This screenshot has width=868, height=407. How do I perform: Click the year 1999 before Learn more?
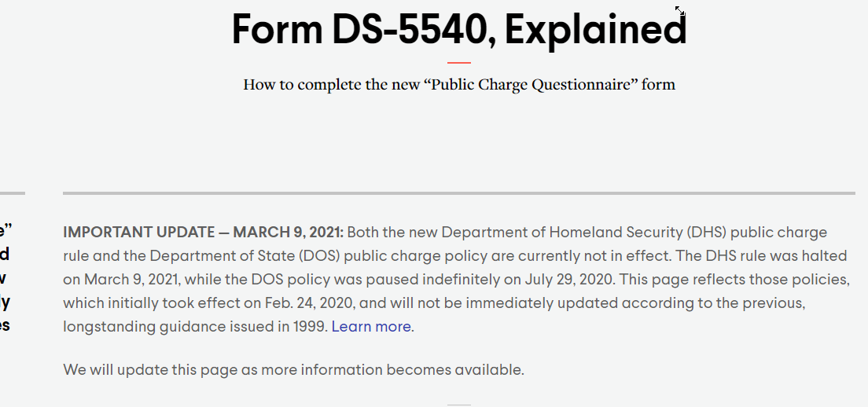tap(309, 327)
